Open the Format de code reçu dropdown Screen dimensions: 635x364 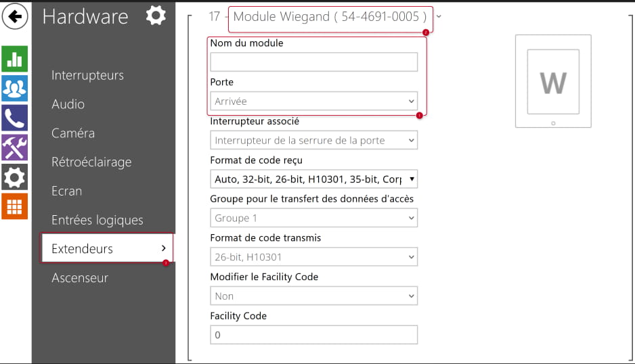click(314, 179)
